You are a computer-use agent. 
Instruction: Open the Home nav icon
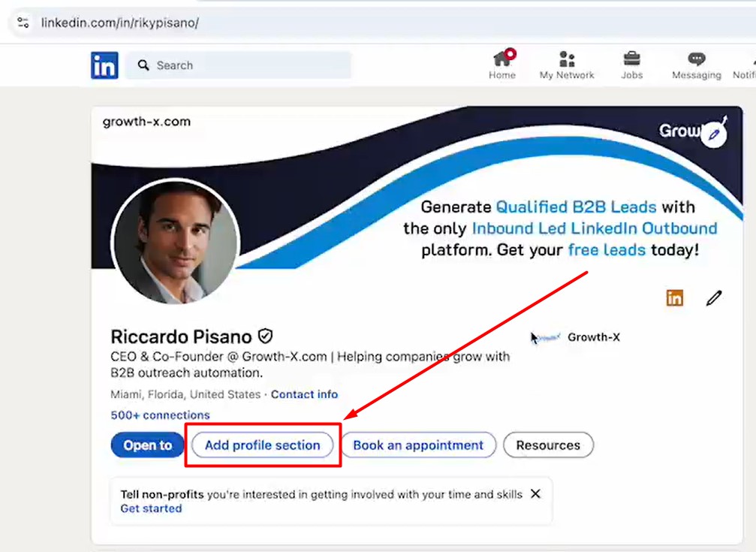pos(502,65)
